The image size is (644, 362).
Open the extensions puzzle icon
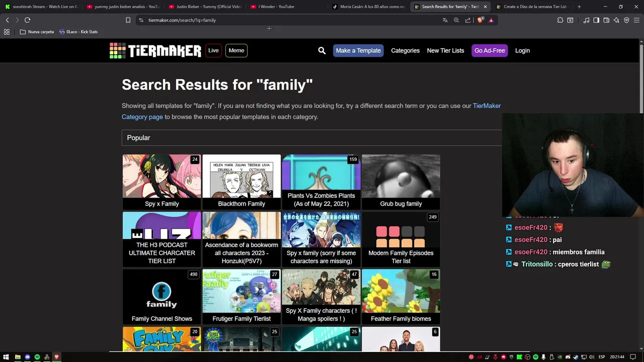point(560,20)
